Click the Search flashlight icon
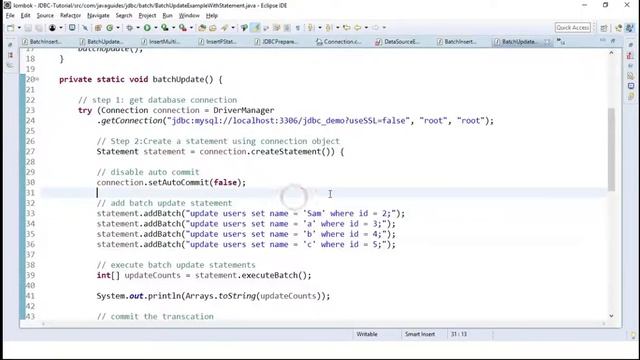 (224, 28)
